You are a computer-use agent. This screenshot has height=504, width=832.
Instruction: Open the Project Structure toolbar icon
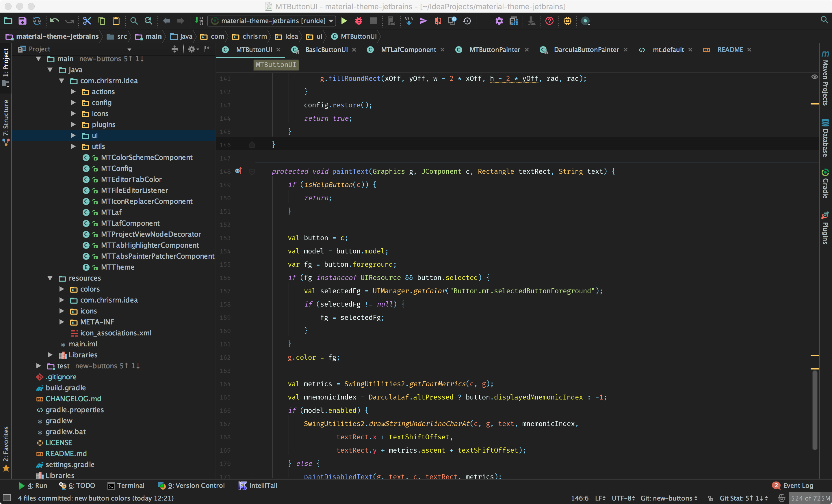pos(514,21)
